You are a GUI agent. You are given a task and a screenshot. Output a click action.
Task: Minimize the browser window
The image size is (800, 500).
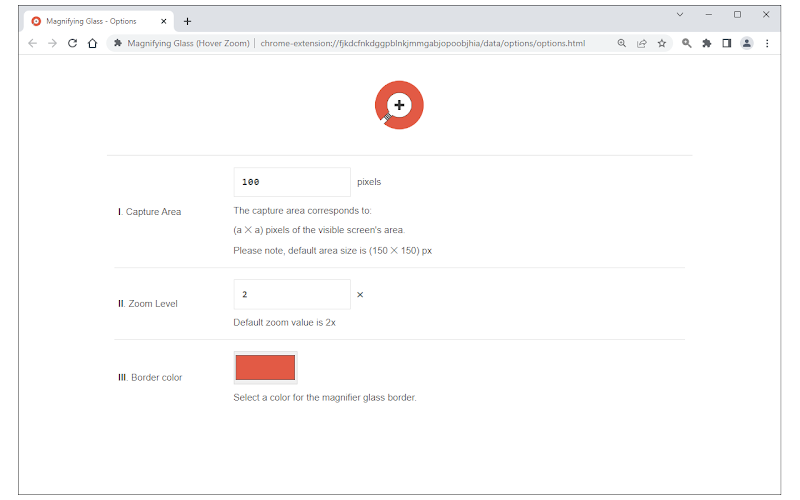coord(709,15)
